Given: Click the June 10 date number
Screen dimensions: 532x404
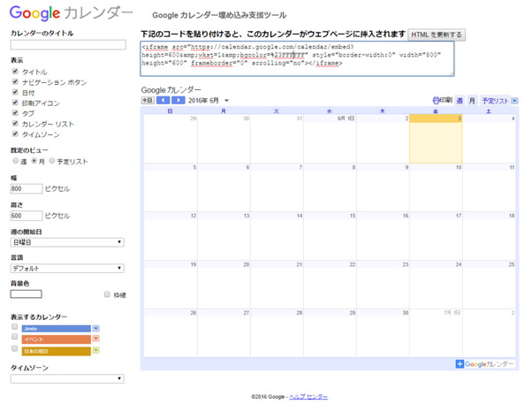Looking at the screenshot, I should point(459,167).
